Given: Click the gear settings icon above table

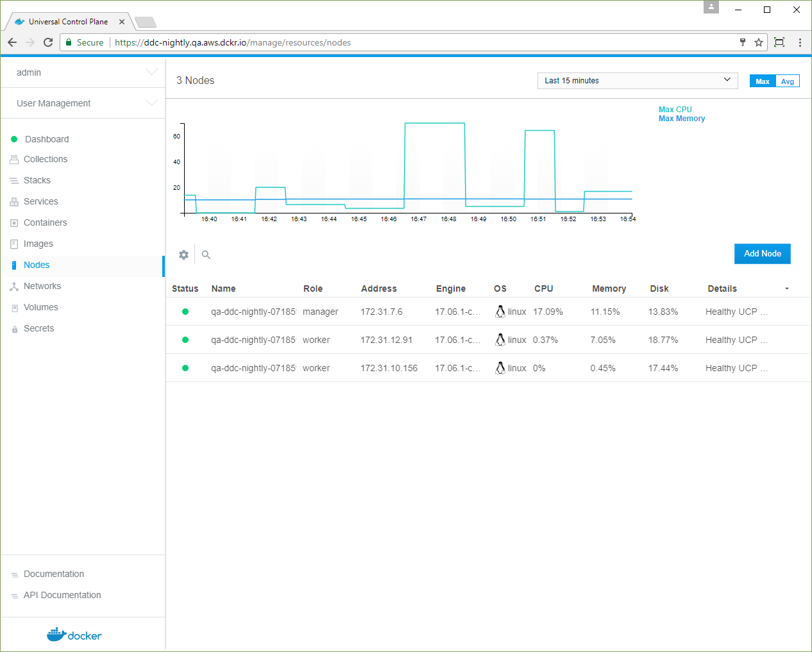Looking at the screenshot, I should point(184,255).
